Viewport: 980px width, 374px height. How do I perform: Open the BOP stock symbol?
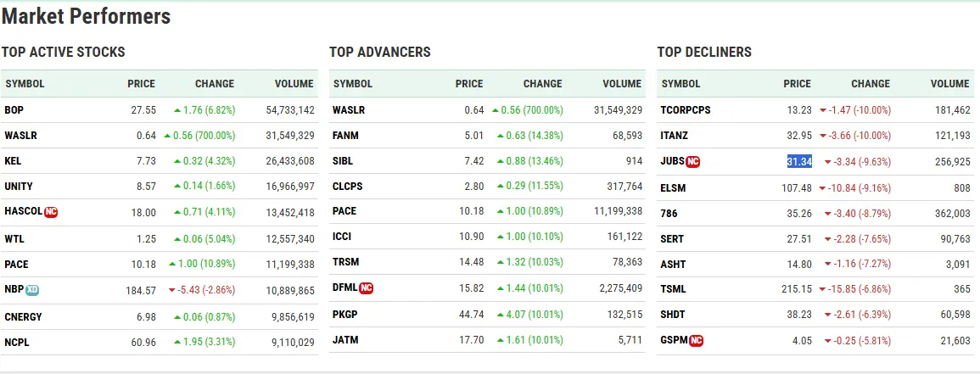(14, 110)
